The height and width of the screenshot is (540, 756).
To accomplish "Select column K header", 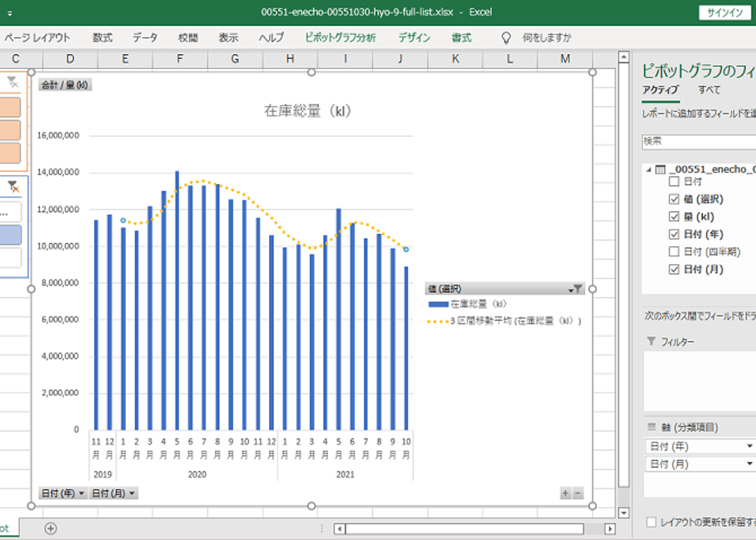I will [455, 59].
